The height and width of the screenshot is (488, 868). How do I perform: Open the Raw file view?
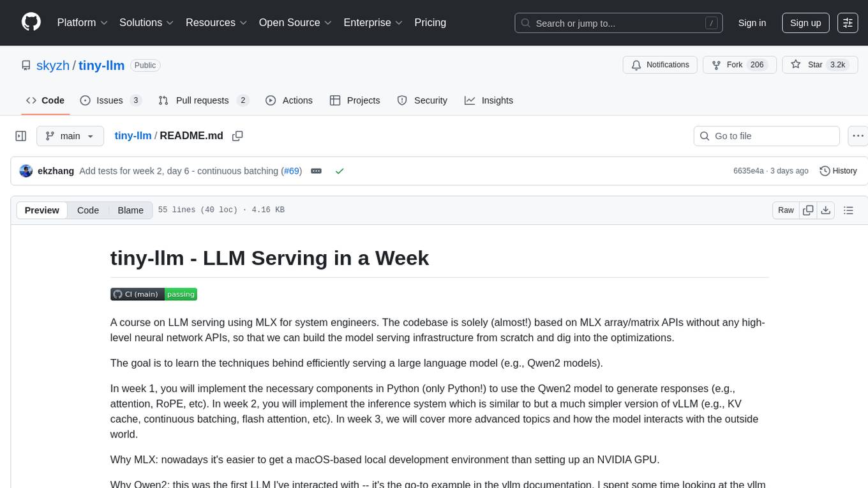click(x=786, y=210)
